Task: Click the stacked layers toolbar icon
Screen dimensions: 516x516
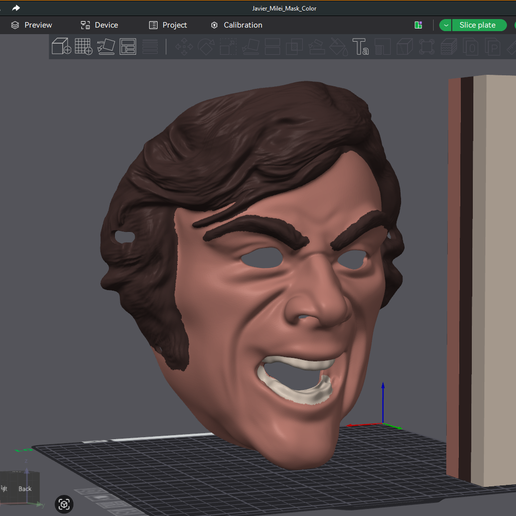Action: tap(449, 46)
